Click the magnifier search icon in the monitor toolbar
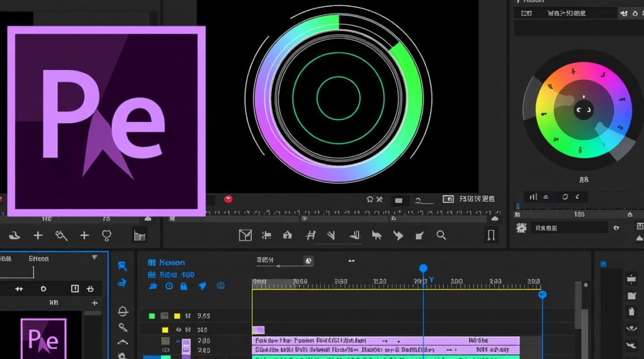Viewport: 644px width, 359px height. [x=441, y=235]
